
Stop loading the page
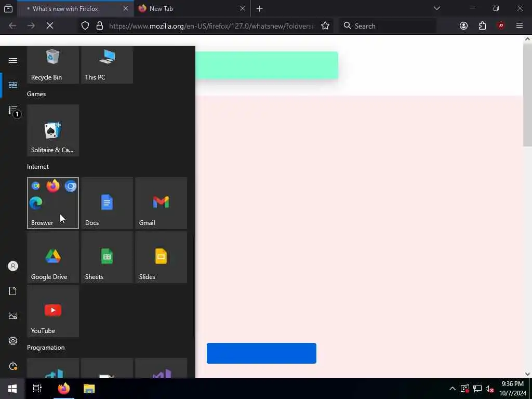coord(50,26)
